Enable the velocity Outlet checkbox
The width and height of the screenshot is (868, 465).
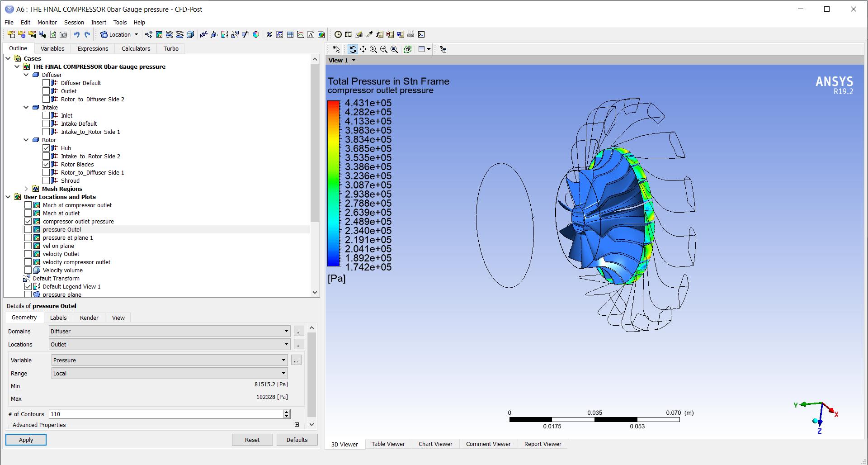28,254
